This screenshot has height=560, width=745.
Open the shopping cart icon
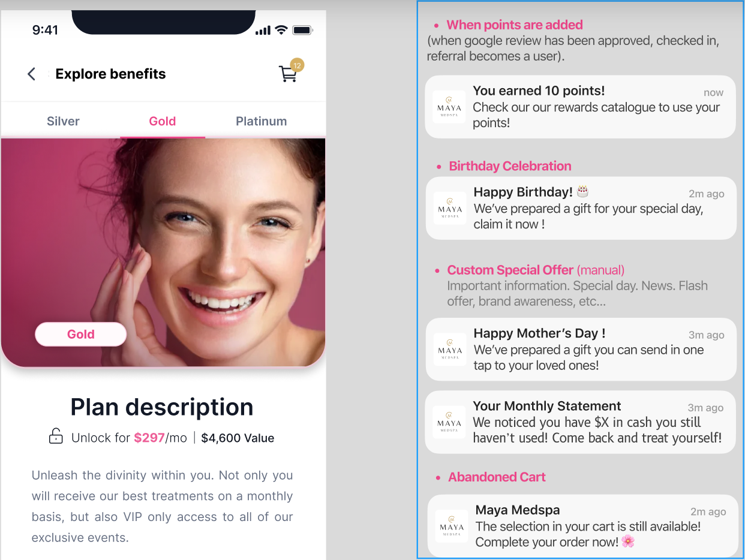287,74
